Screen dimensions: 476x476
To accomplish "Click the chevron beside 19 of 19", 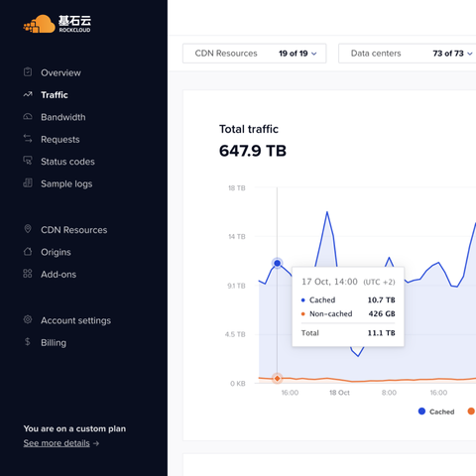I will click(x=314, y=54).
